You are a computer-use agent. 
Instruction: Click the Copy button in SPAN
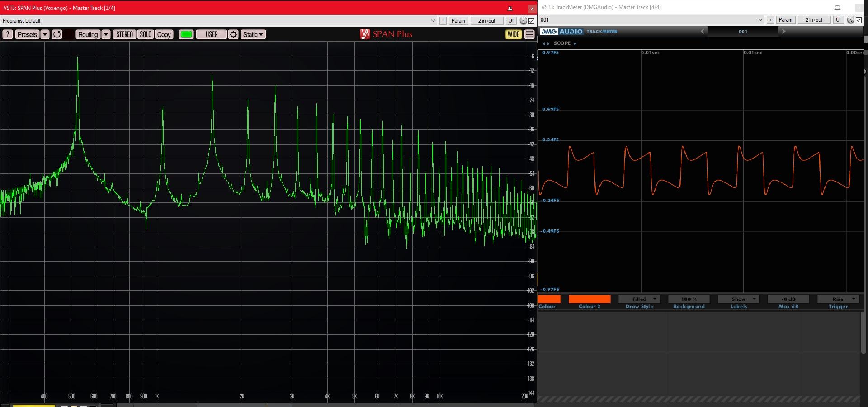click(164, 34)
